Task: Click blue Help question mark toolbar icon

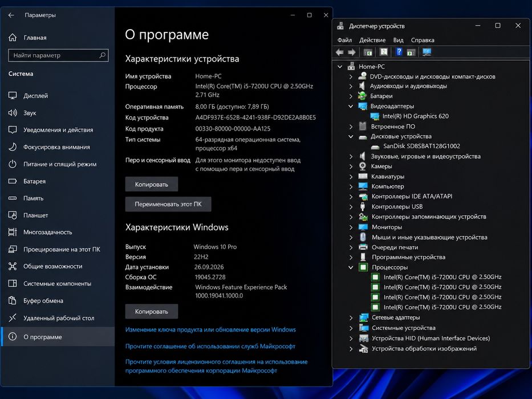Action: tap(399, 52)
